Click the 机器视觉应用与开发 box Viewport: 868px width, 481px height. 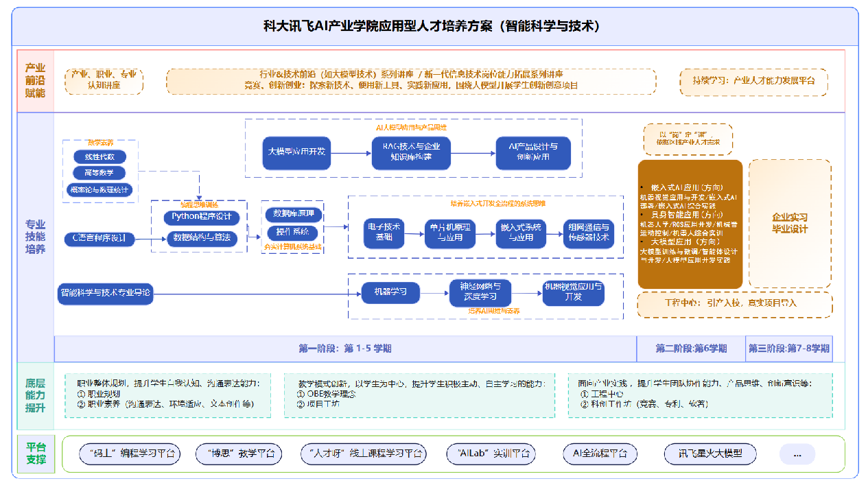(574, 293)
